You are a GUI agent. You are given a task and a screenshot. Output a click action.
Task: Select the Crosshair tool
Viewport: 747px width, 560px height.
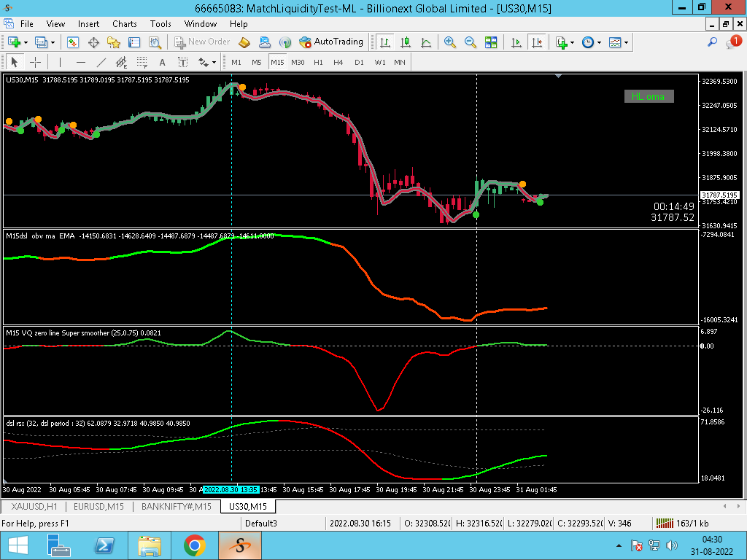tap(35, 62)
